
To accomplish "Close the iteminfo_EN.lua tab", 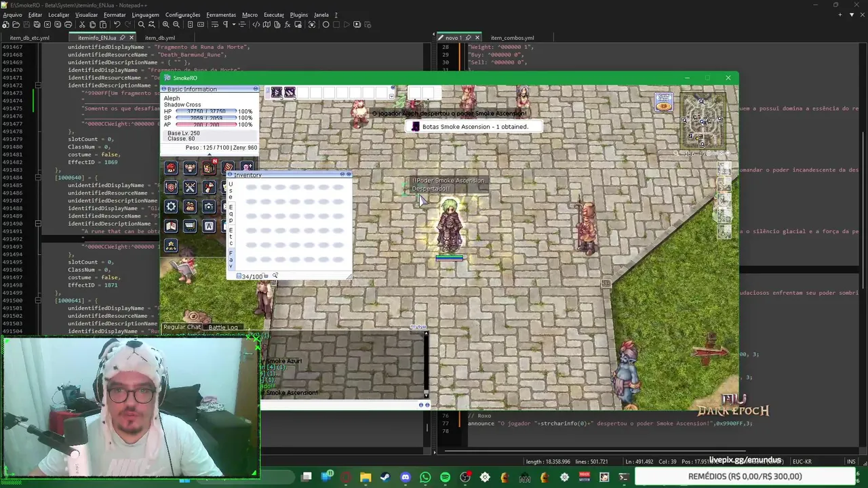I will pos(130,38).
